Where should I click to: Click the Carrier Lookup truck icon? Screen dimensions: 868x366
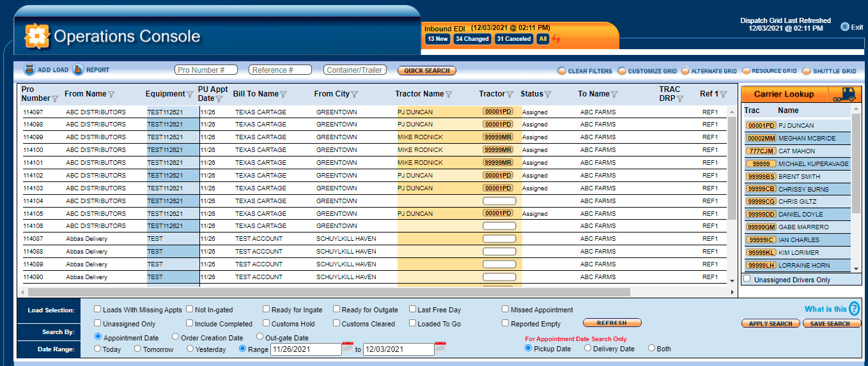(845, 94)
